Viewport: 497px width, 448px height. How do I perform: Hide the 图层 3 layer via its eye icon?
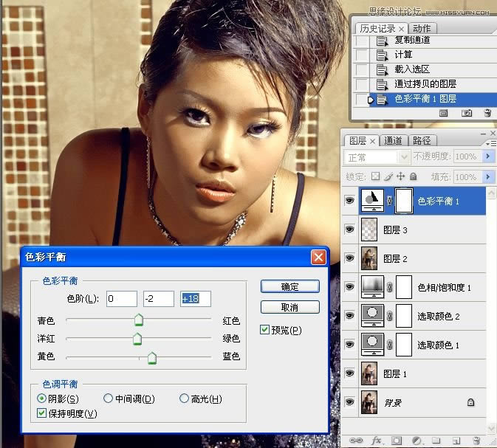[x=350, y=230]
